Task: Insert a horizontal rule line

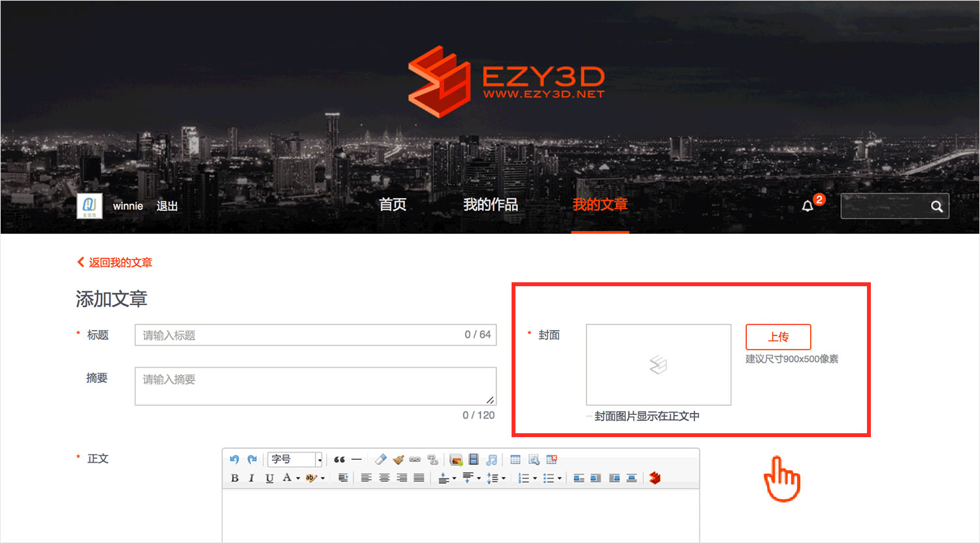Action: 356,459
